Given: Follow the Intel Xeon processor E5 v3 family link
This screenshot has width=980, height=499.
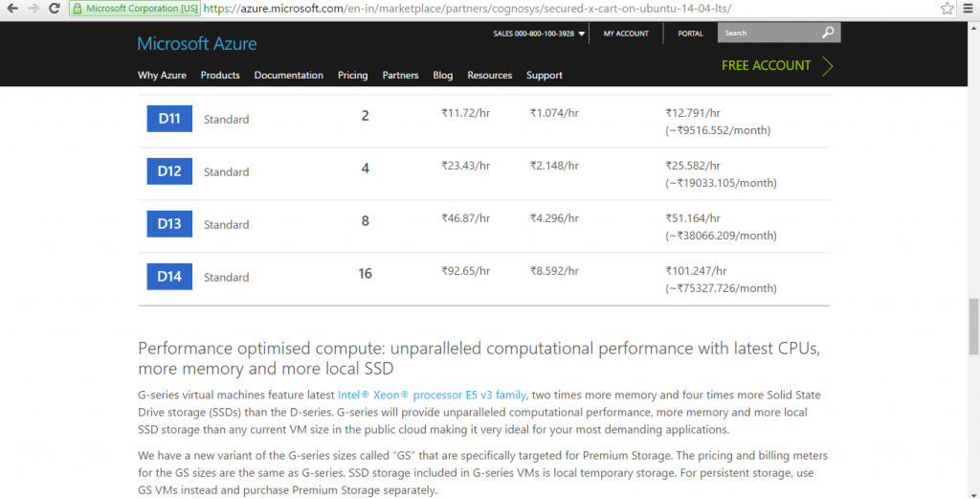Looking at the screenshot, I should (x=432, y=395).
